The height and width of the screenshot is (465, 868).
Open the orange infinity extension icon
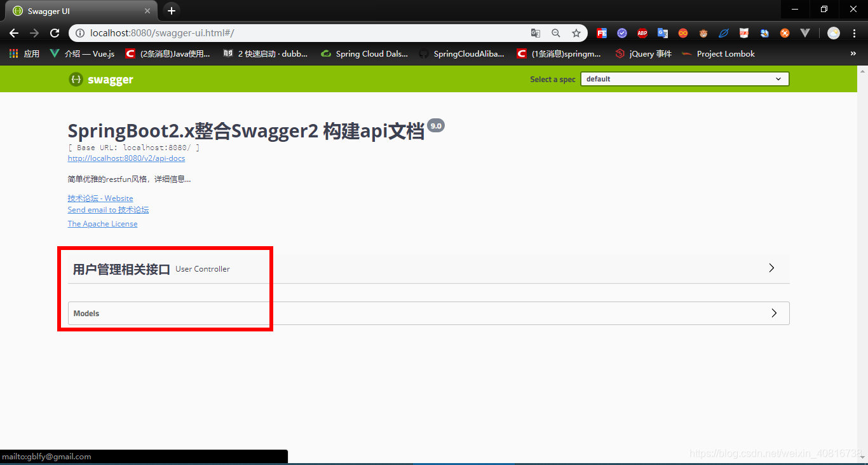683,33
